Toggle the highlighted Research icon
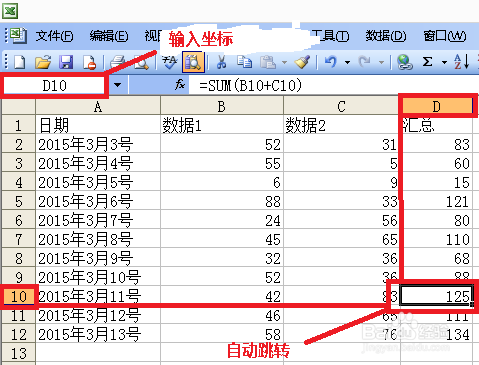The image size is (479, 365). 193,62
